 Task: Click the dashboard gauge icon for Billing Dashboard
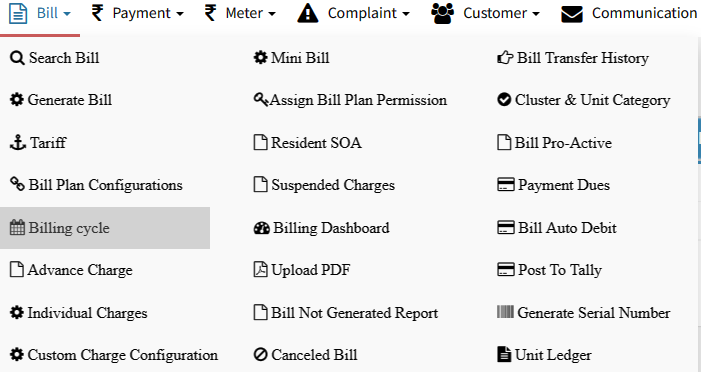[262, 228]
